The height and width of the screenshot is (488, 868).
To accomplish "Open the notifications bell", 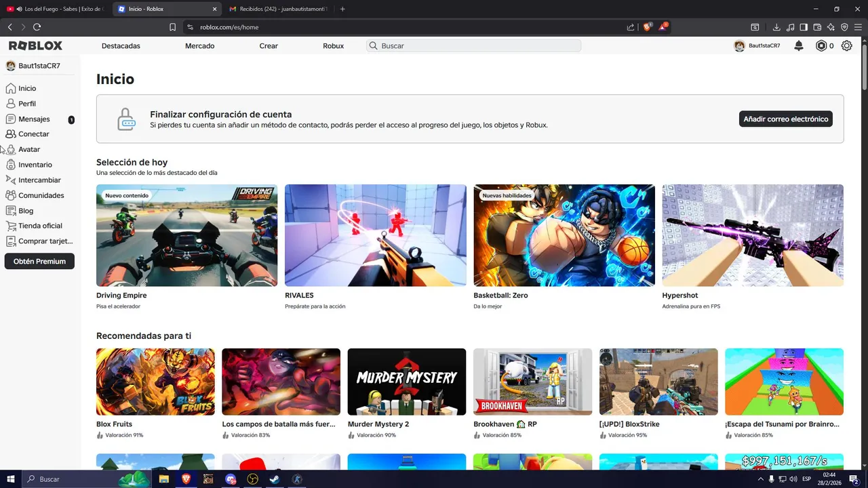I will [799, 45].
